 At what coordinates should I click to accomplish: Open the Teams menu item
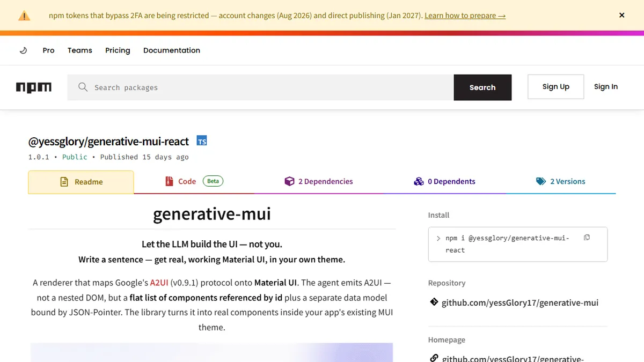[80, 50]
